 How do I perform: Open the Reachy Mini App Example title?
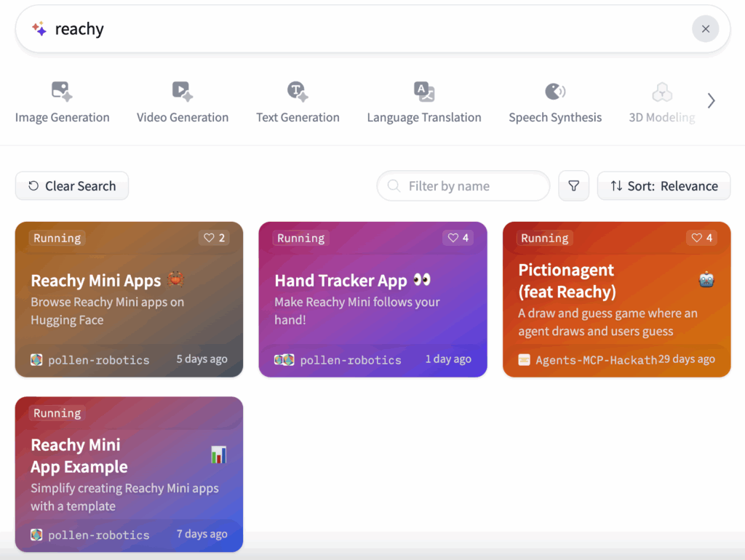[x=79, y=455]
